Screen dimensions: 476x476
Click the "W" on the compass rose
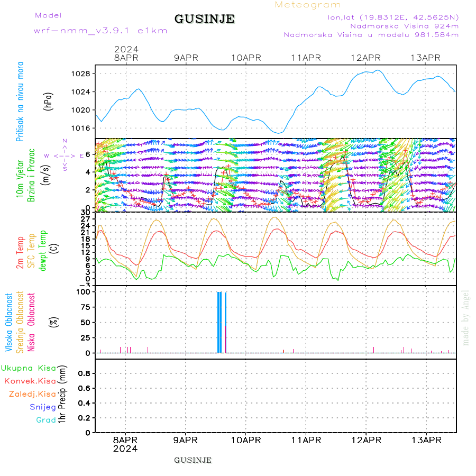(47, 155)
